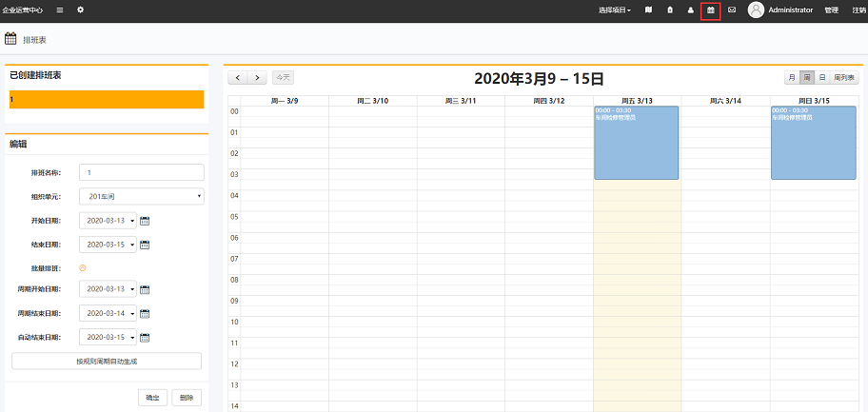Click the mail envelope icon in header
The image size is (868, 412).
tap(732, 10)
